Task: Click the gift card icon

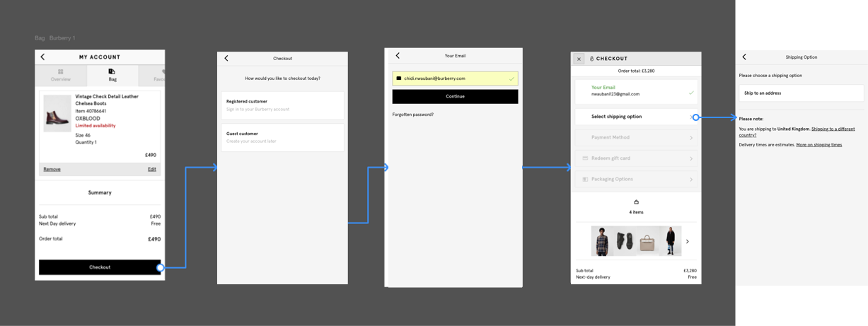Action: coord(585,158)
